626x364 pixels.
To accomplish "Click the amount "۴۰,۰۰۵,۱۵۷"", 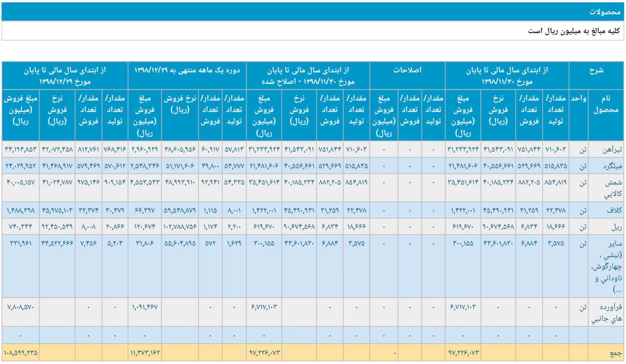I will point(21,182).
